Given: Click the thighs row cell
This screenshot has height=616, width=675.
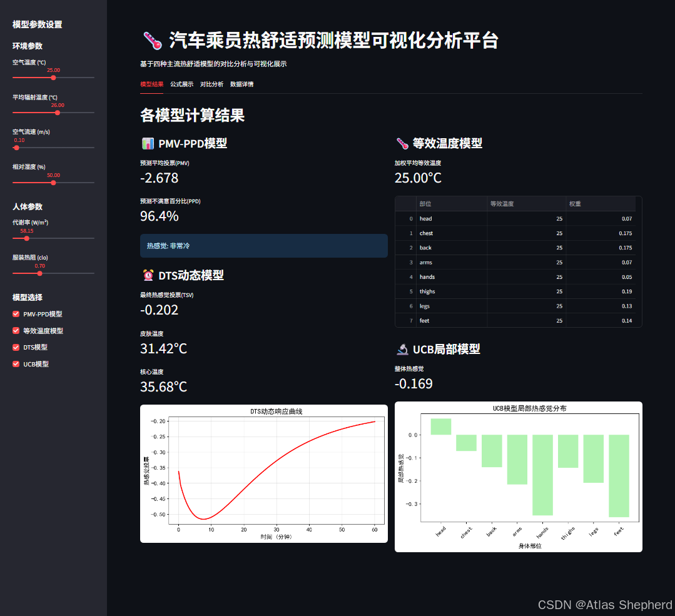Looking at the screenshot, I should [451, 291].
